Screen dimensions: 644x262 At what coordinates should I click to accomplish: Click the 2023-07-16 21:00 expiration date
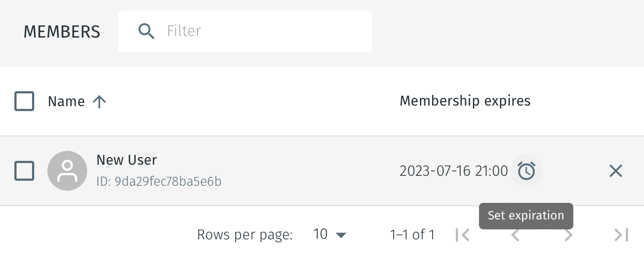pos(453,171)
